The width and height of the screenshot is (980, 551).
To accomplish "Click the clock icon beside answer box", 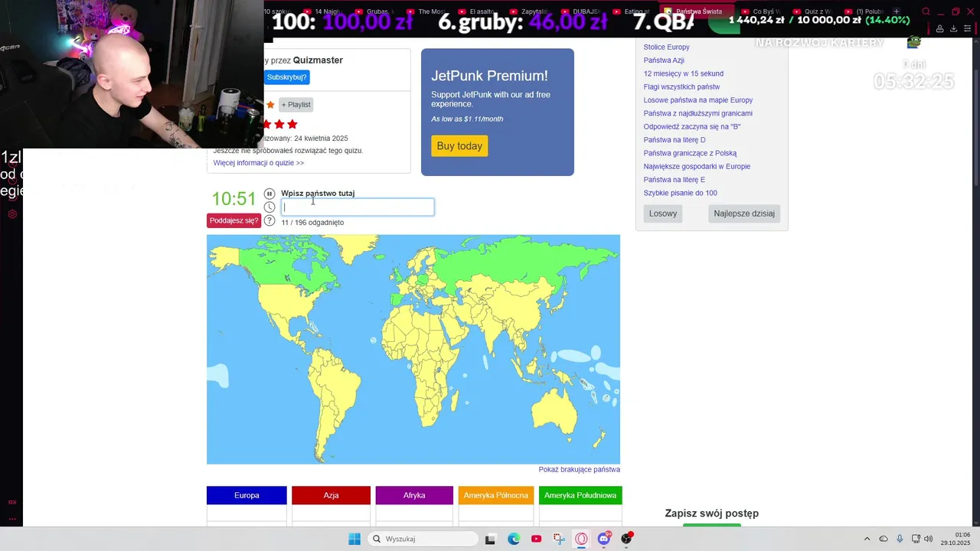I will (269, 207).
